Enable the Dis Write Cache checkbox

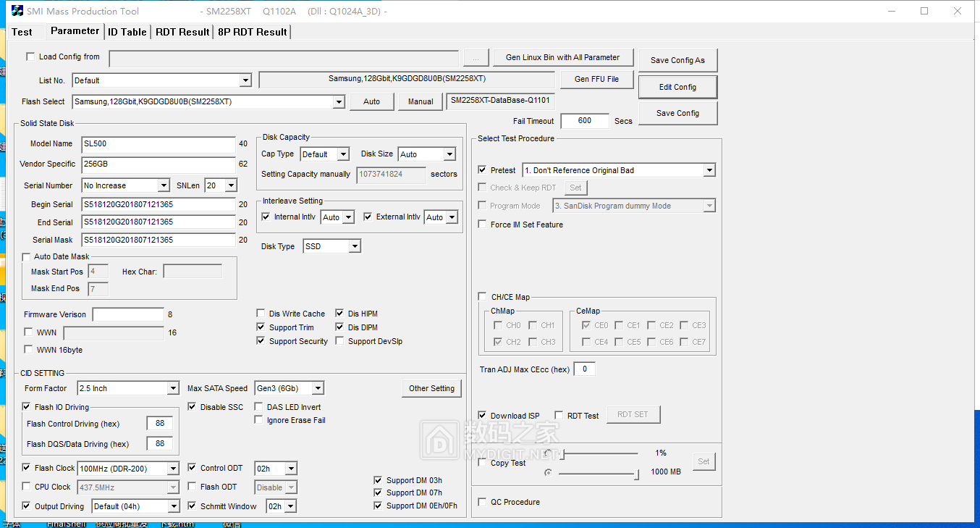pos(261,314)
